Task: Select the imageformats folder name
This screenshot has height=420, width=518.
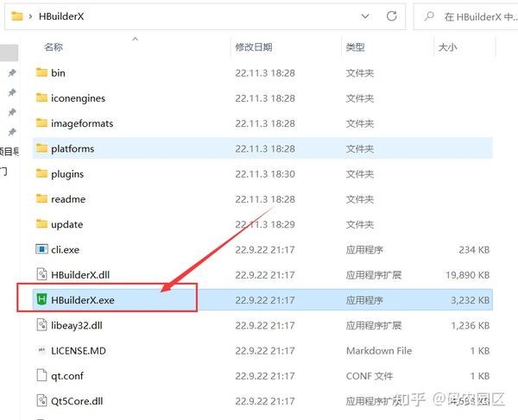Action: (x=82, y=123)
